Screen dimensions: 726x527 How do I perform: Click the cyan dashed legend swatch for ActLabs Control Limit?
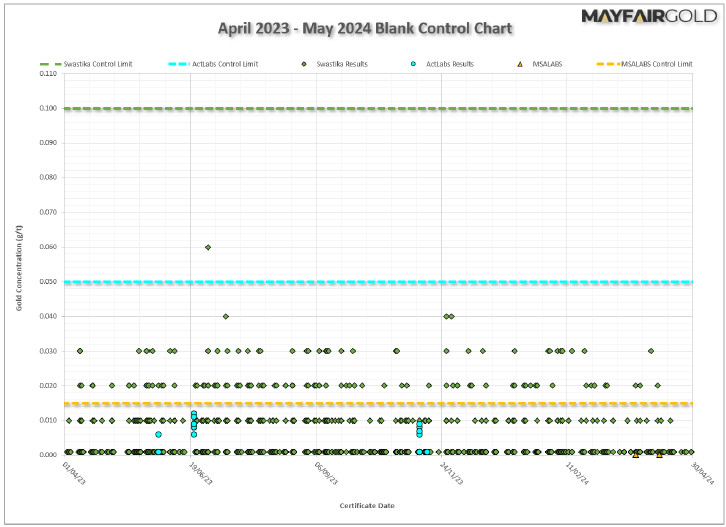pos(179,64)
